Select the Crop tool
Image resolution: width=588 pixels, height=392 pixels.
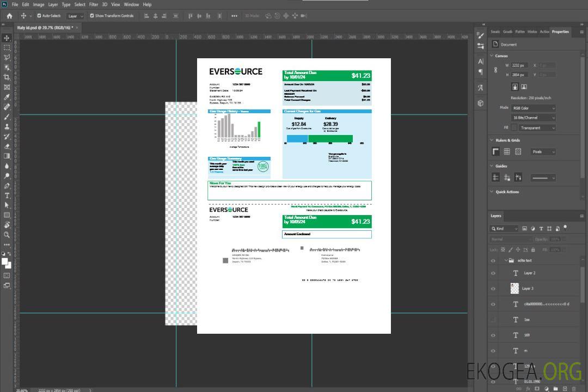tap(7, 77)
